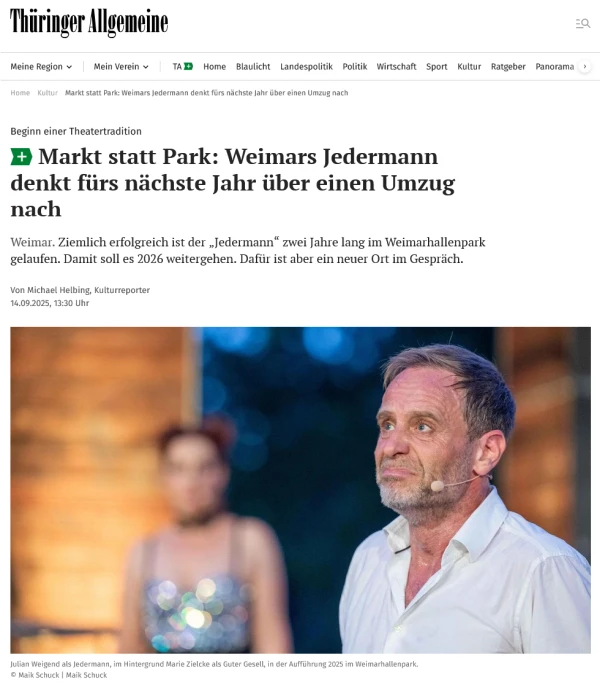
Task: Open author Michael Helbing's profile link
Action: coord(58,290)
